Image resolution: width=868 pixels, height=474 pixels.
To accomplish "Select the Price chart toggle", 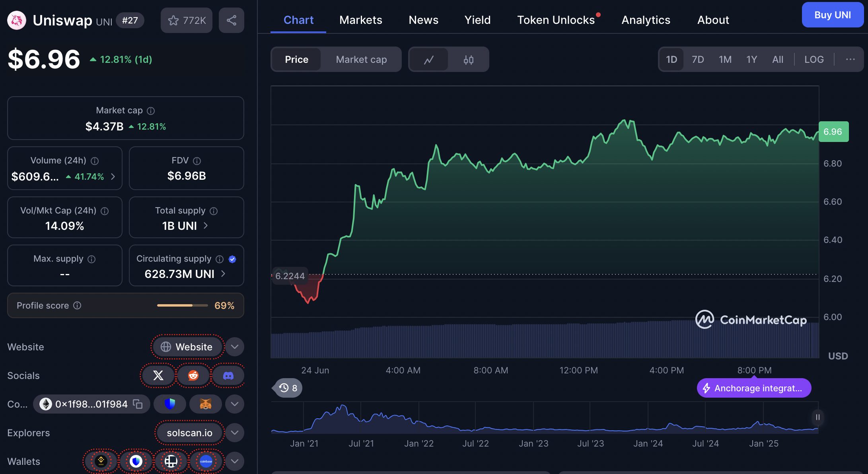I will (296, 60).
